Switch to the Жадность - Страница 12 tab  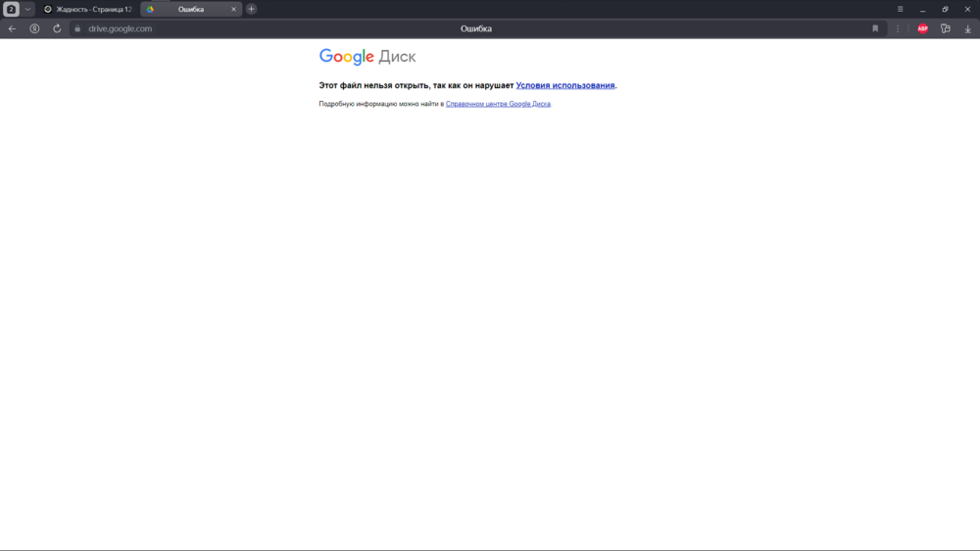coord(87,10)
